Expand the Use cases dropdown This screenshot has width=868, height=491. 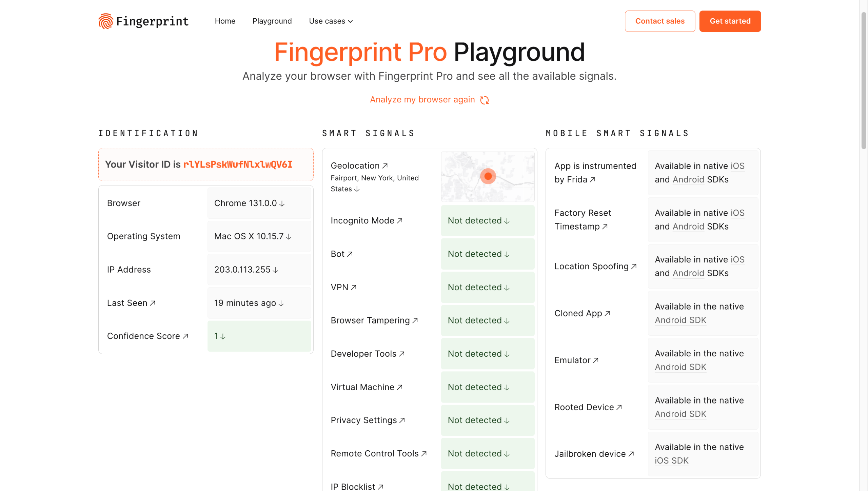click(x=331, y=21)
